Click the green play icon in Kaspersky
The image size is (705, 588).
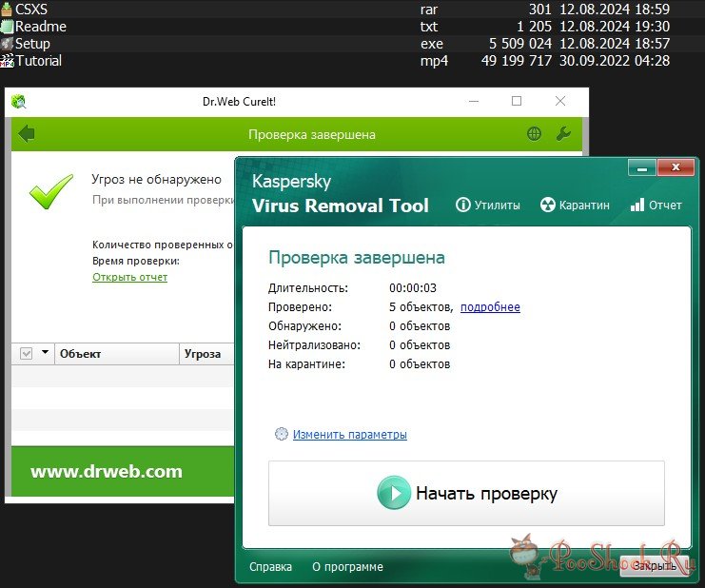[394, 493]
